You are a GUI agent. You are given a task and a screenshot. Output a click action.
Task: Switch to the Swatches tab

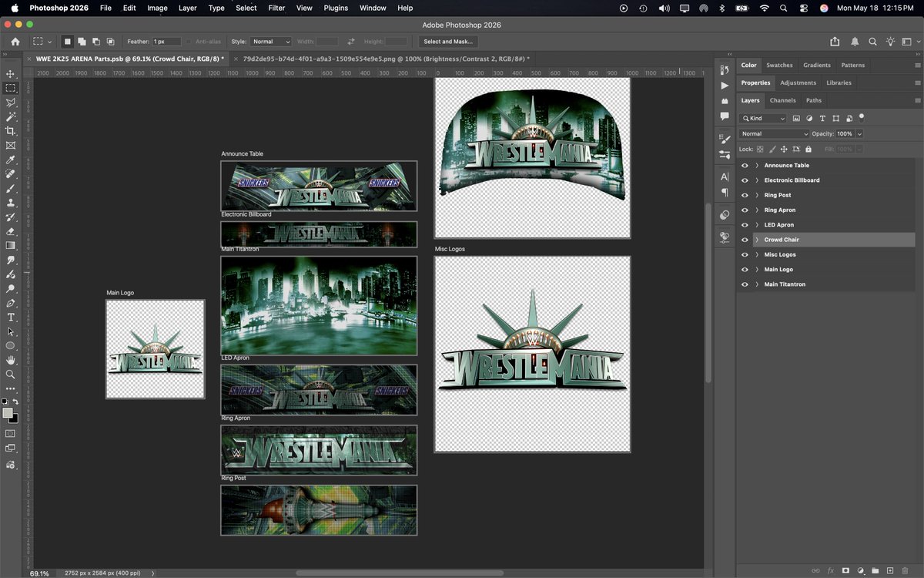(779, 66)
